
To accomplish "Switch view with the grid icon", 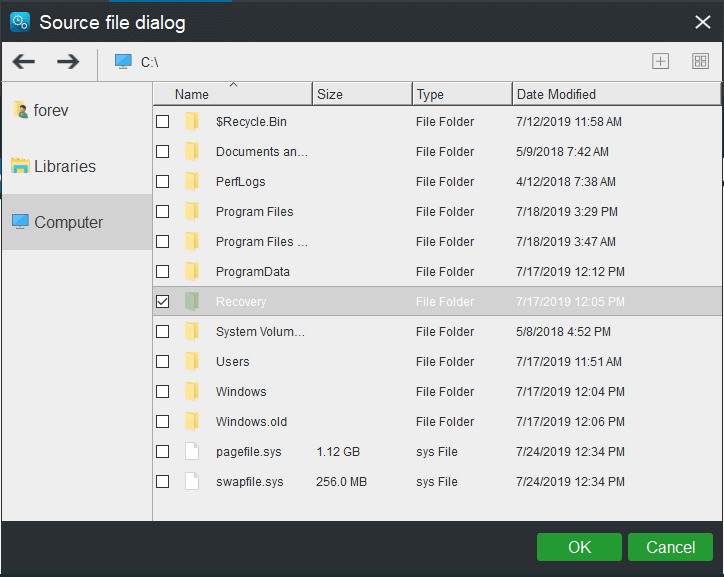I will coord(700,62).
